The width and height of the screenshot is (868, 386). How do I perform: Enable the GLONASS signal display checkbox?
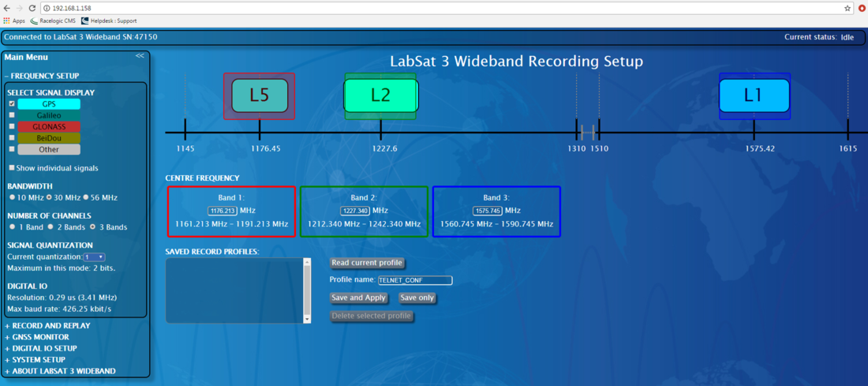(x=12, y=126)
